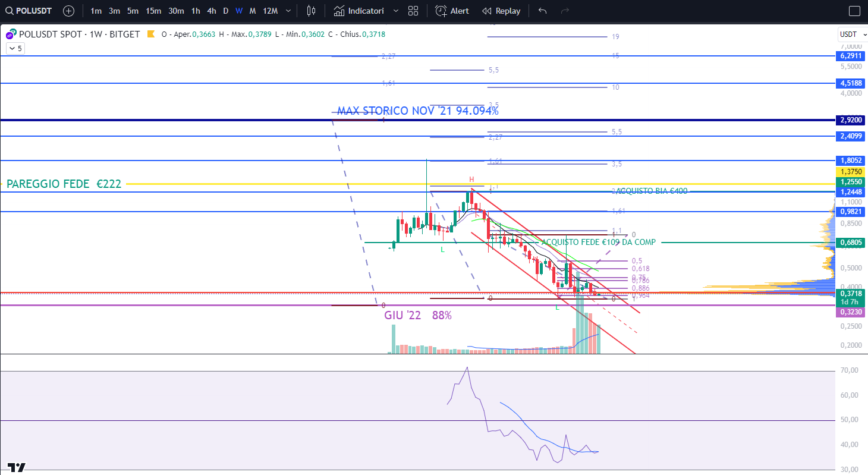
Task: Click the 0,9821 price label
Action: (x=851, y=212)
